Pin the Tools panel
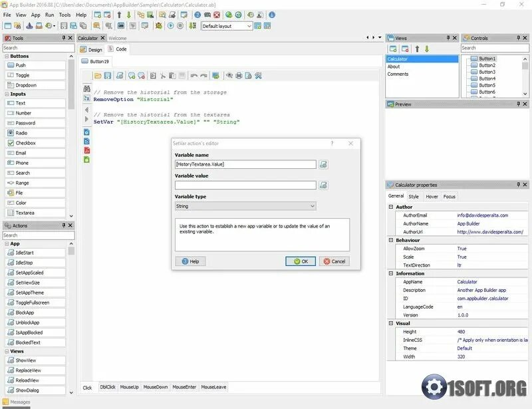Viewport: 532px width, 409px height. pos(63,38)
